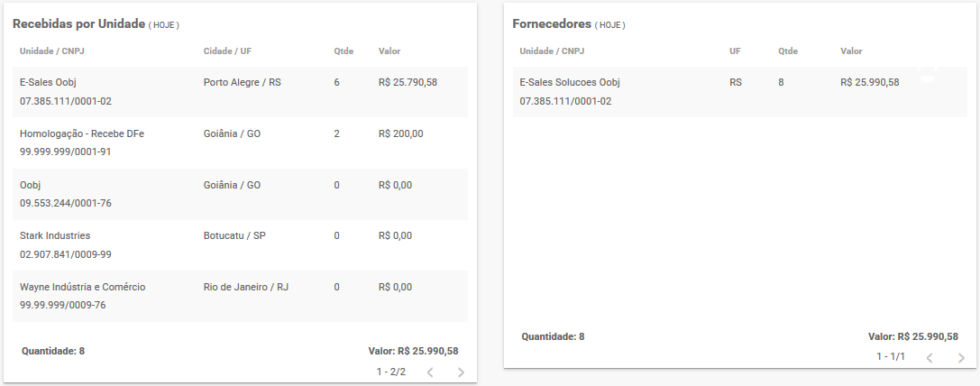Go to previous page in Fornecedores
Viewport: 980px width, 386px height.
tap(930, 358)
